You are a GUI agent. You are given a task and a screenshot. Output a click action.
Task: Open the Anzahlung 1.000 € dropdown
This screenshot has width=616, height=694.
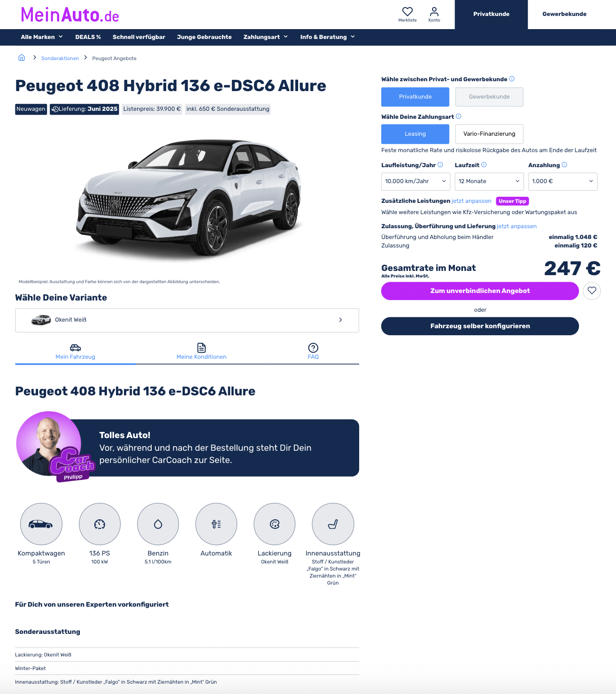point(563,181)
